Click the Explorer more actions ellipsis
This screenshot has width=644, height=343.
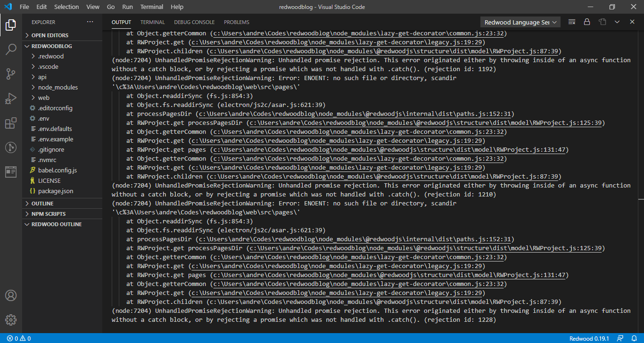(90, 22)
